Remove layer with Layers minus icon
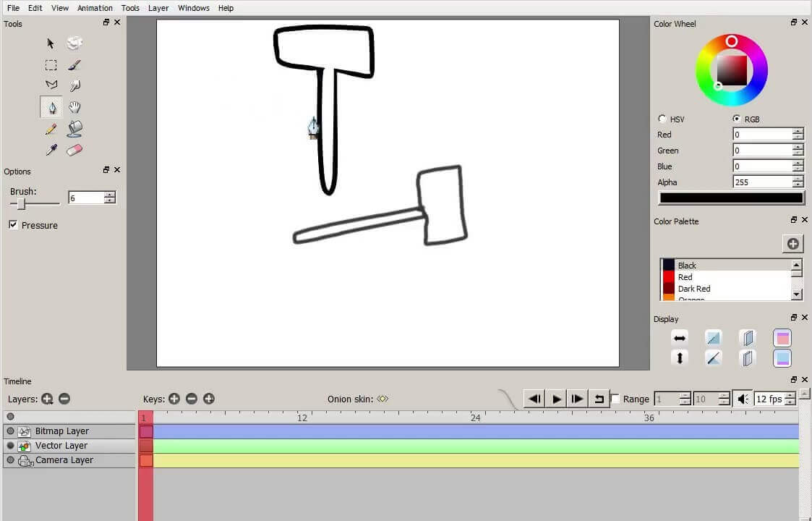 pyautogui.click(x=64, y=399)
